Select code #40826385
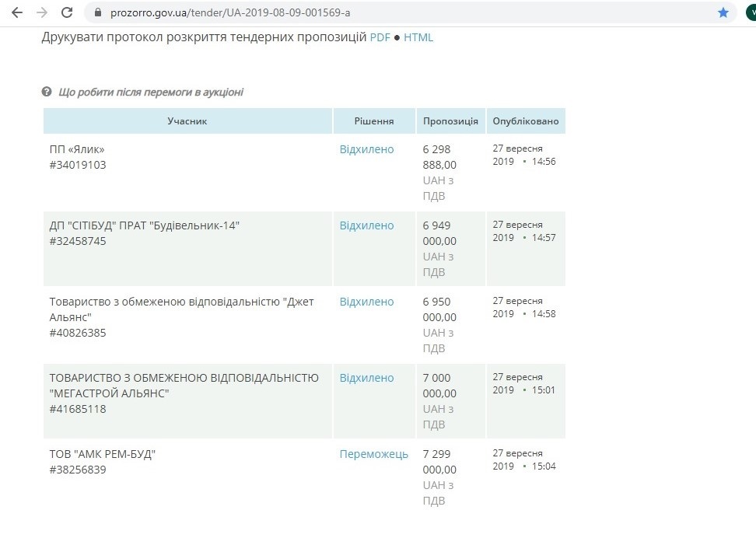Screen dimensions: 756x538 point(78,333)
